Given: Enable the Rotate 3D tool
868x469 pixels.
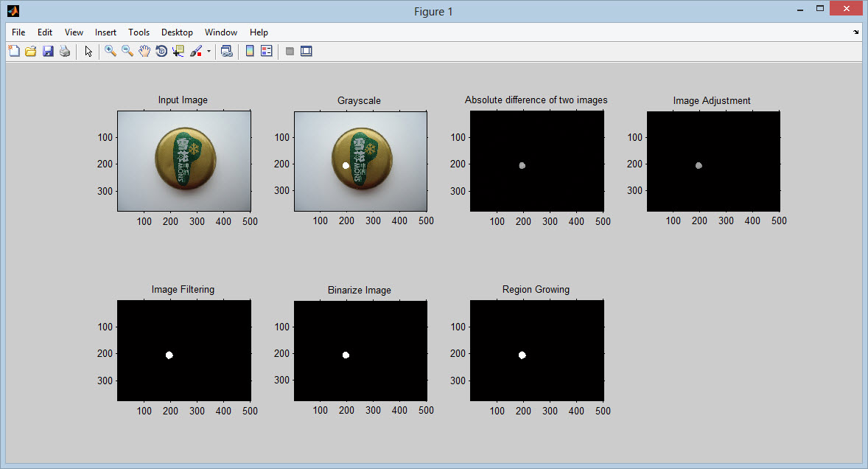Looking at the screenshot, I should [x=161, y=52].
